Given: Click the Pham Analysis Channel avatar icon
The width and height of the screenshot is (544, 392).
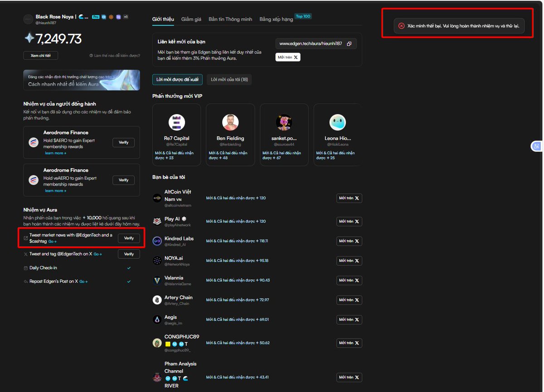Looking at the screenshot, I should tap(157, 377).
